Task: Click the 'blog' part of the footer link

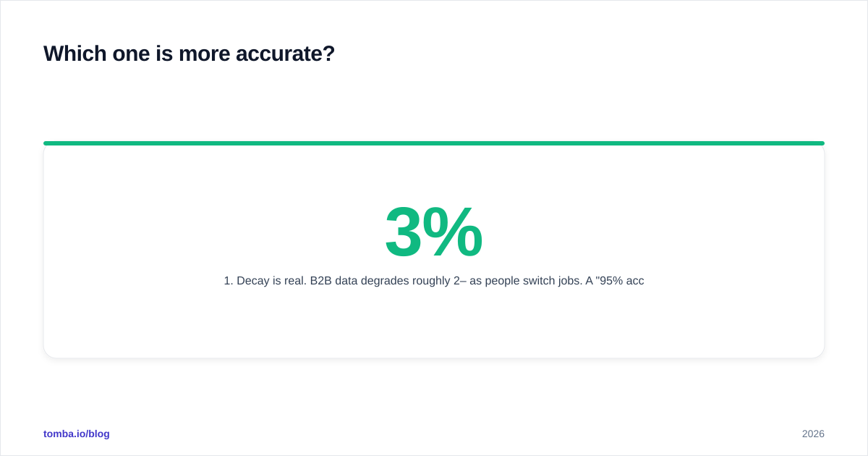Action: pyautogui.click(x=99, y=434)
